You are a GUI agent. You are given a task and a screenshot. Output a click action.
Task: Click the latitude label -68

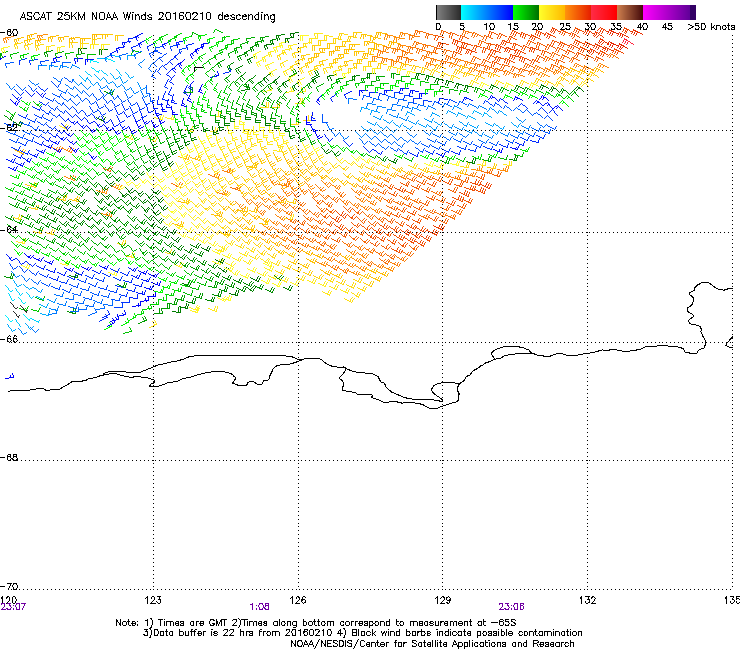10,457
